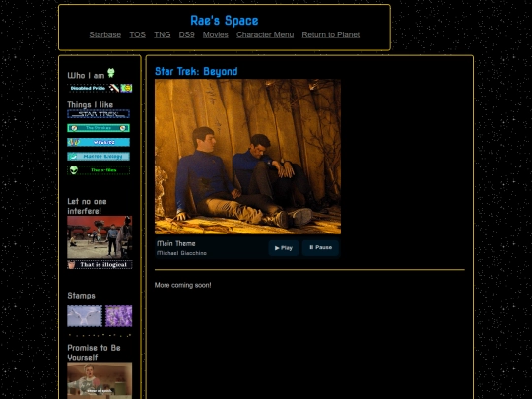
Task: Go to the TOS page
Action: (137, 34)
